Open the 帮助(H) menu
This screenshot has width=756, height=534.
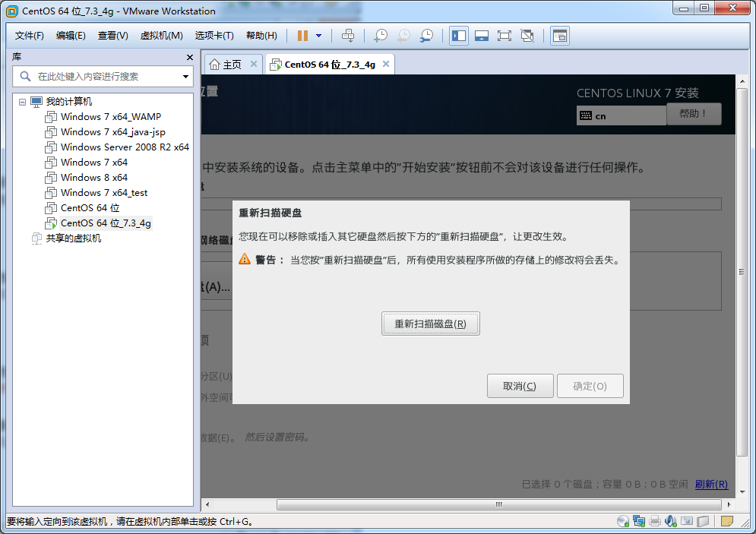pos(261,36)
